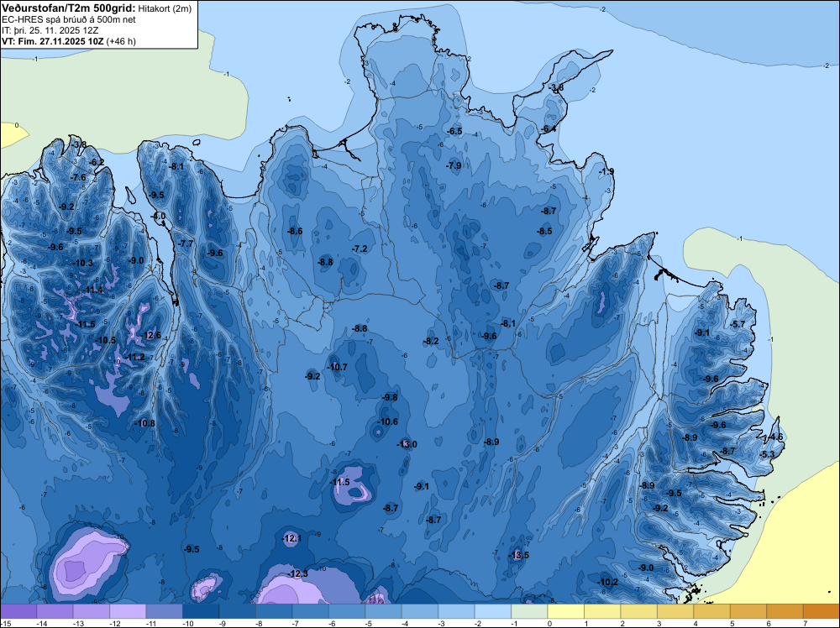Click the temperature label '-7.7'
840x628 pixels.
tap(186, 243)
